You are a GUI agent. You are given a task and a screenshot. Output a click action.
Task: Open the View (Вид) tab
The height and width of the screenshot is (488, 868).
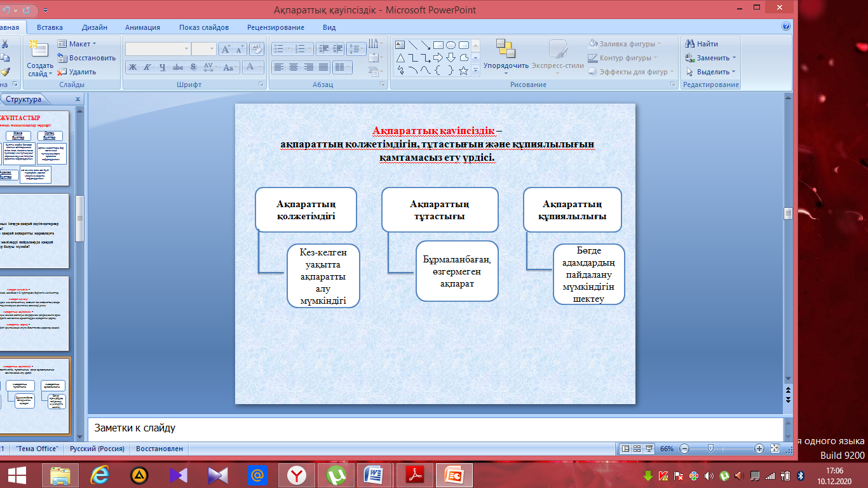pyautogui.click(x=329, y=27)
